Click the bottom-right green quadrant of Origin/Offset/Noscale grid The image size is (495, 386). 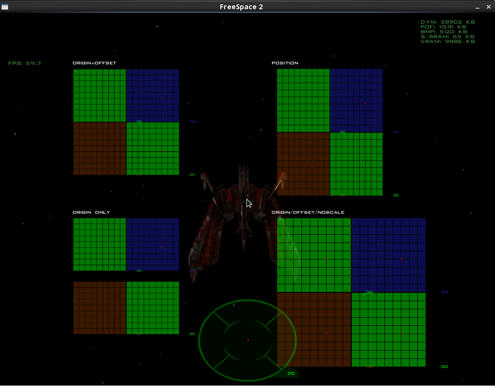pyautogui.click(x=389, y=330)
